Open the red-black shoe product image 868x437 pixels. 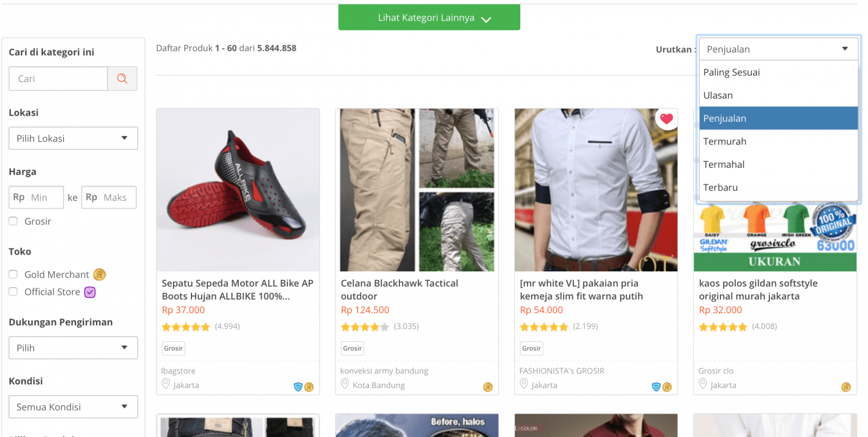(238, 190)
